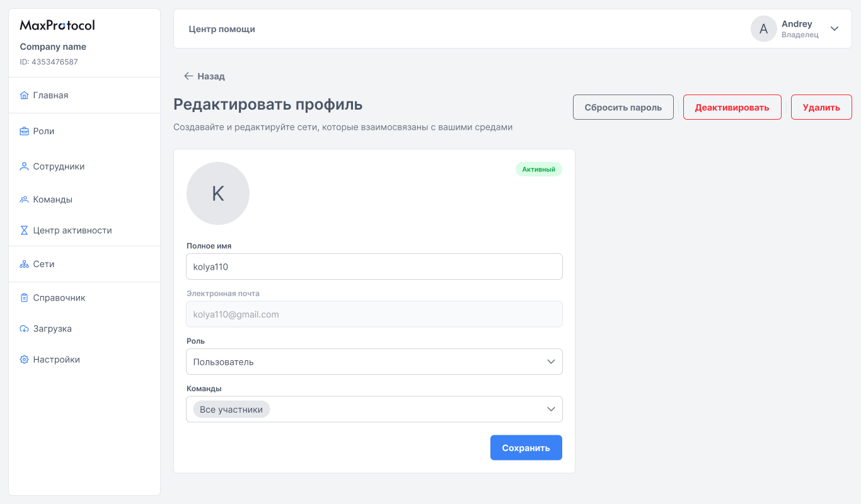Save changes with the Сохранить button
The height and width of the screenshot is (504, 861).
click(x=526, y=448)
